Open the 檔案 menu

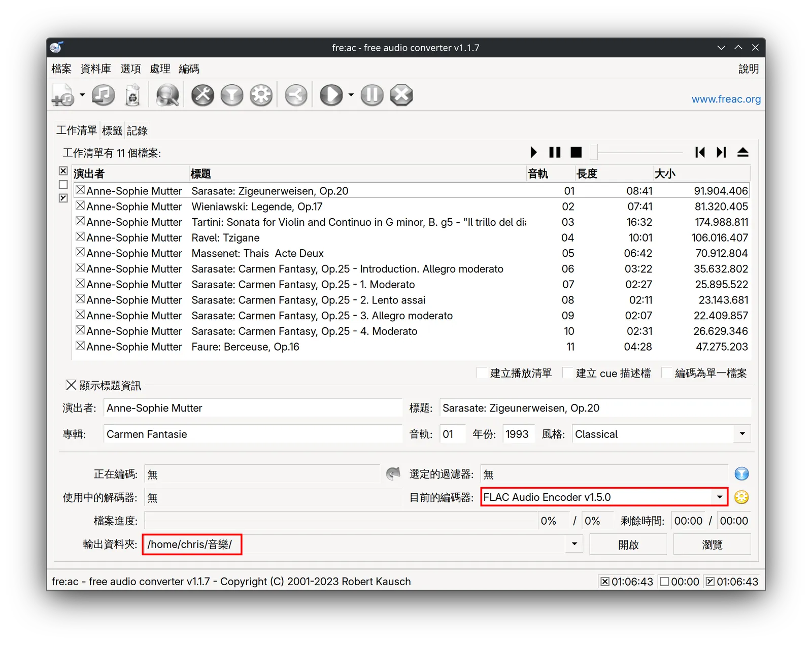pyautogui.click(x=61, y=69)
